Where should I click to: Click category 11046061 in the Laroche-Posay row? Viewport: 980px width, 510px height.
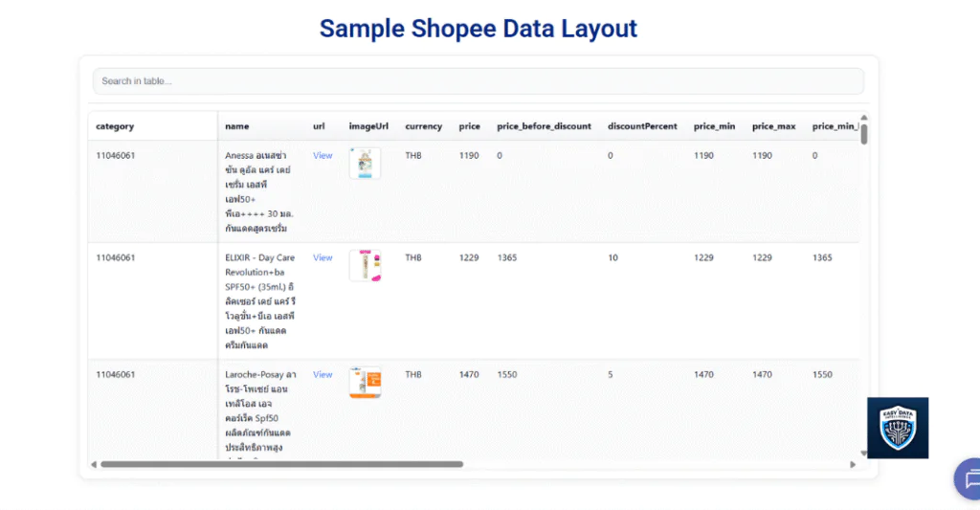[115, 374]
